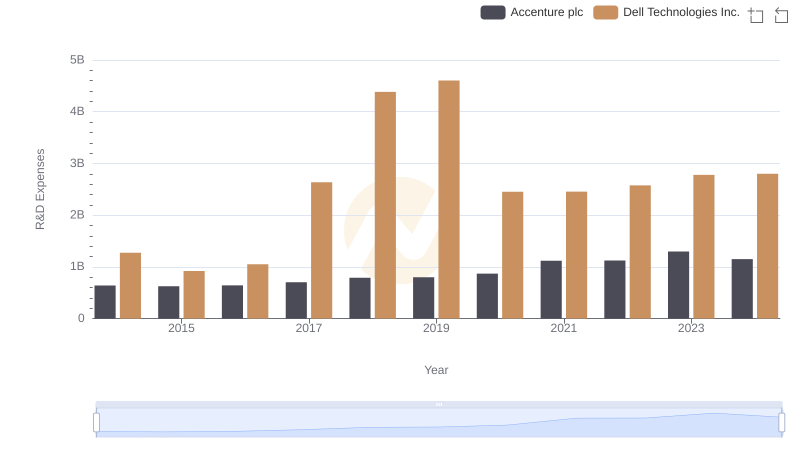
Task: Click the dark gray Accenture legend swatch
Action: tap(493, 12)
